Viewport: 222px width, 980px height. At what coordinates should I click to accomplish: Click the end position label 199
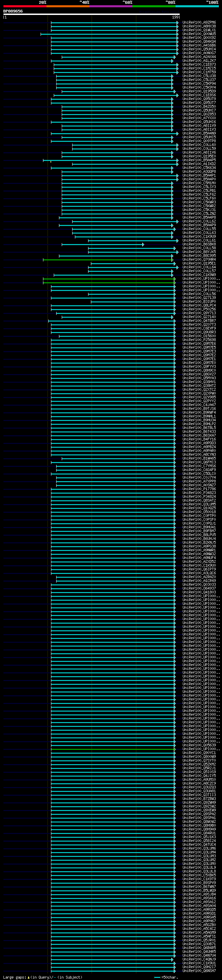click(x=175, y=17)
